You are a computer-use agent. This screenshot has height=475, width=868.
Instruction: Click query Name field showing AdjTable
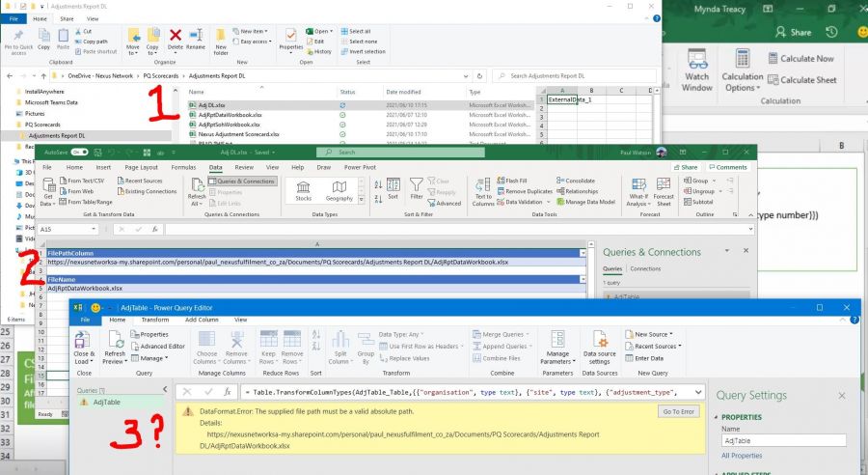click(784, 440)
